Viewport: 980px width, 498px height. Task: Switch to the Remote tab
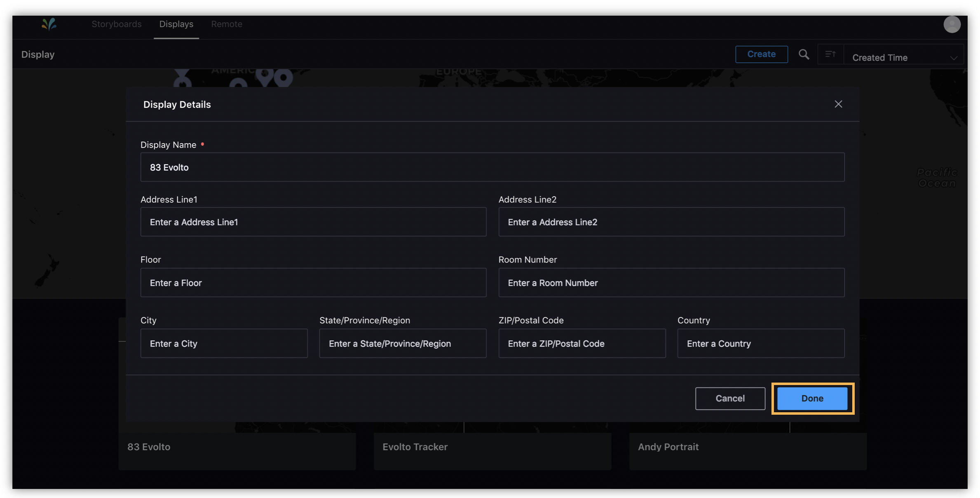point(226,24)
